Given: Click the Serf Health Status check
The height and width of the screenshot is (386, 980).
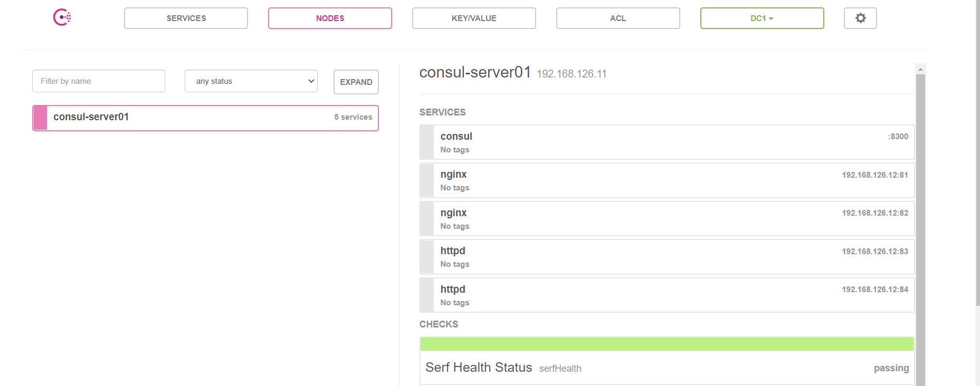Looking at the screenshot, I should 479,368.
